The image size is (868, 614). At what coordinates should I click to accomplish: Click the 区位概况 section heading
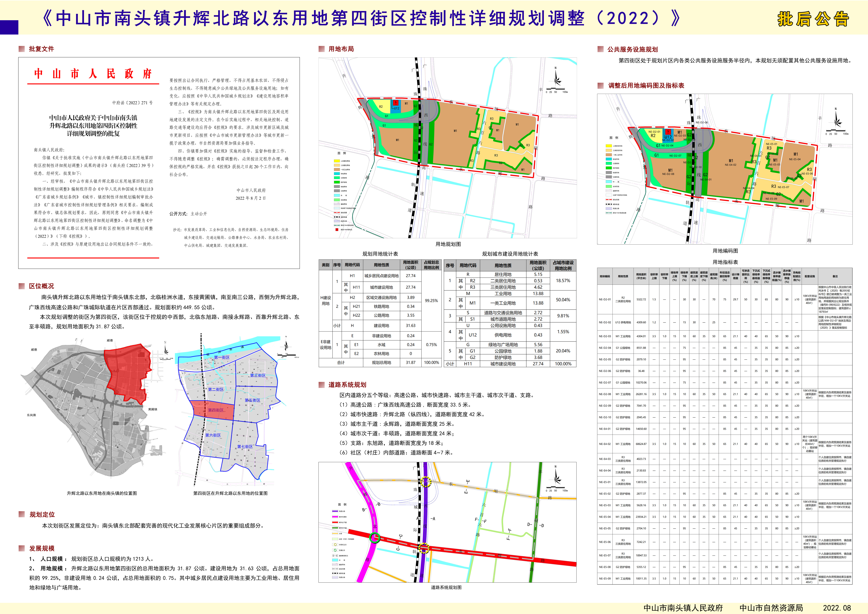pos(42,286)
